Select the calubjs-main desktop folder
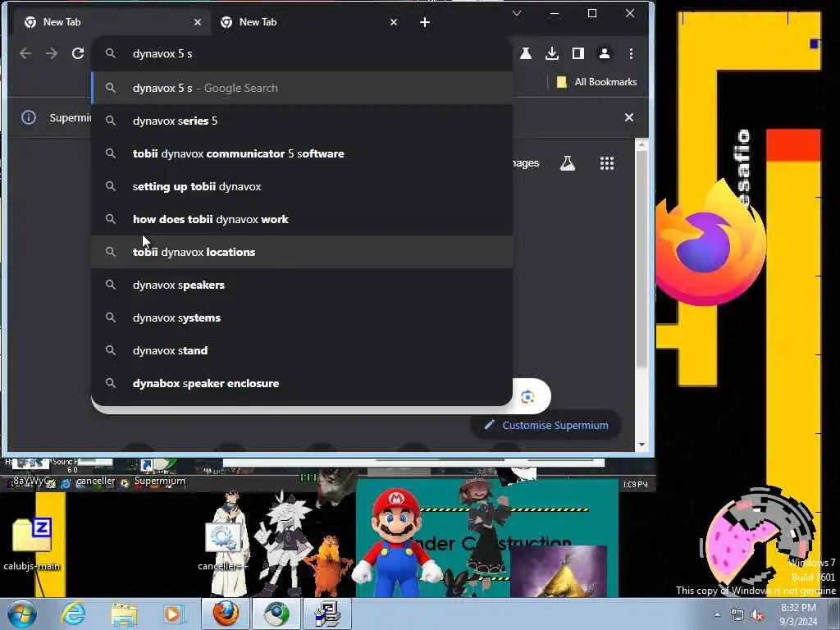 pos(32,543)
